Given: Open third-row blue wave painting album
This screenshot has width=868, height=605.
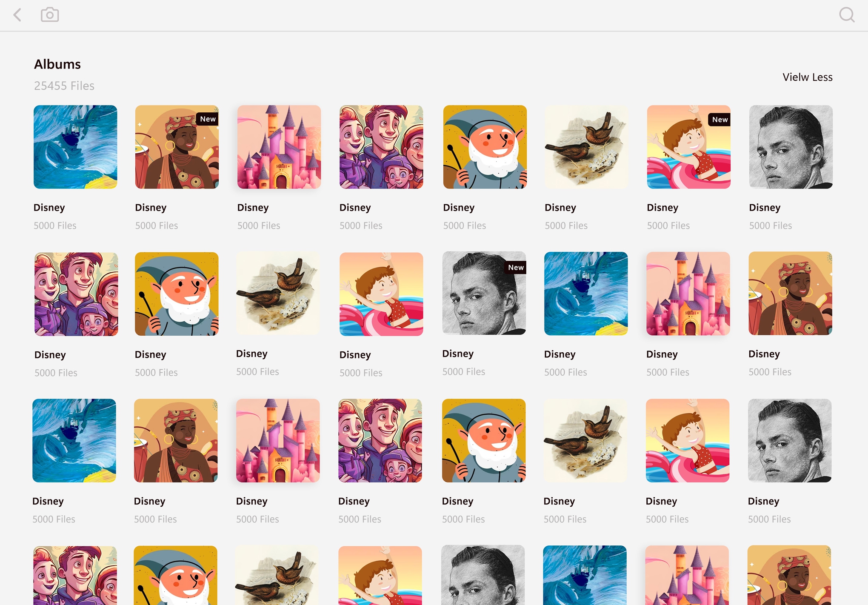Looking at the screenshot, I should tap(74, 440).
